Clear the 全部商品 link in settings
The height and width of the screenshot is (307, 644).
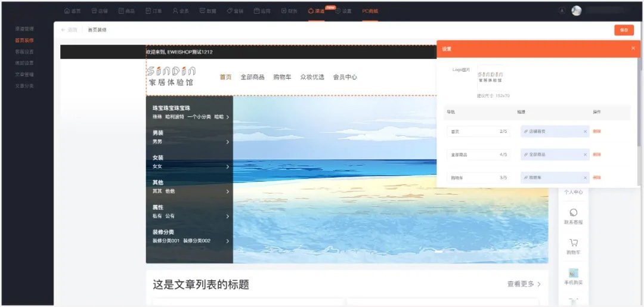tap(585, 154)
